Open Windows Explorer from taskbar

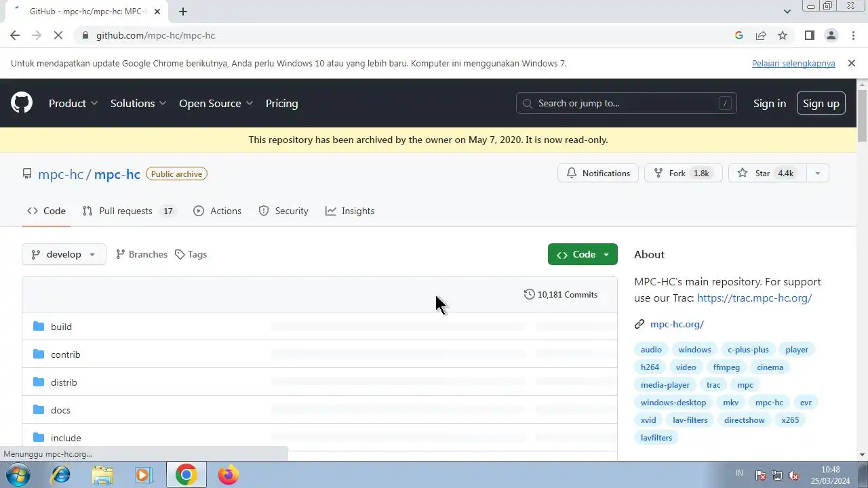(x=102, y=475)
